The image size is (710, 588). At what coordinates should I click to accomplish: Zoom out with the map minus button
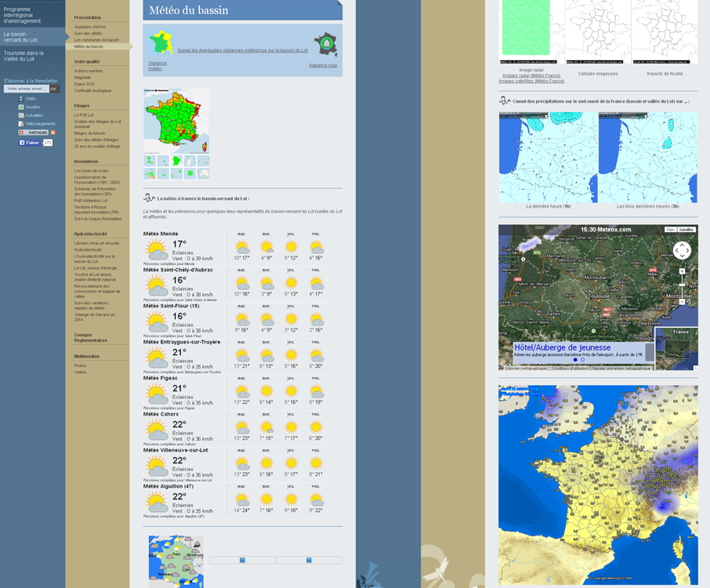click(x=682, y=301)
